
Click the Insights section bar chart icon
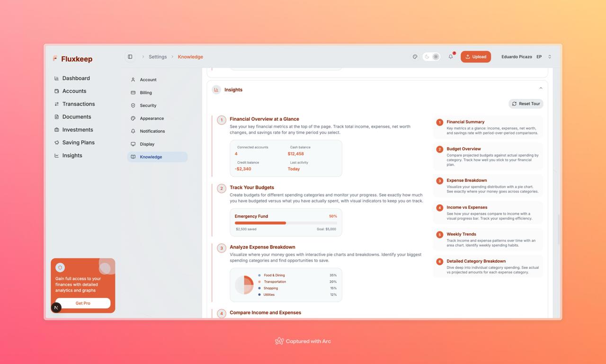pos(216,89)
